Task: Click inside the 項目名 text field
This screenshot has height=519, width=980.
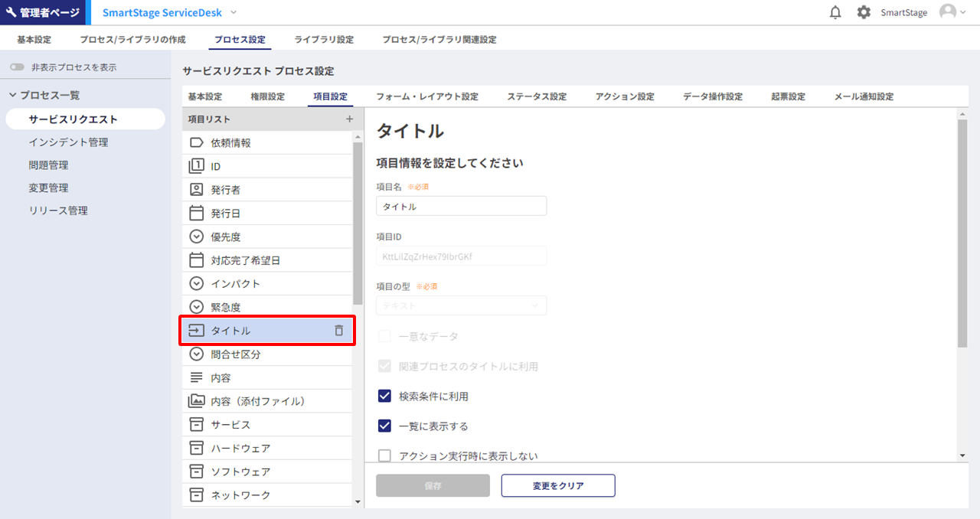Action: (x=461, y=206)
